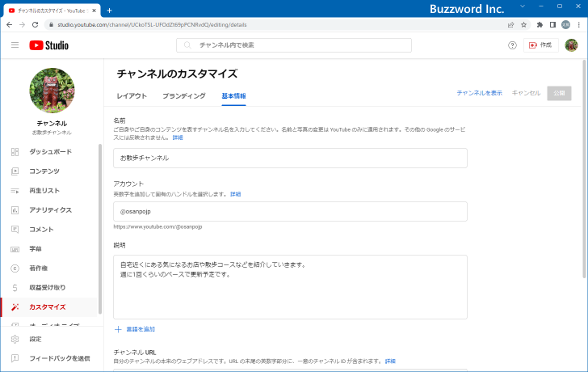Click the search magnifier icon
The image size is (588, 372).
[187, 45]
